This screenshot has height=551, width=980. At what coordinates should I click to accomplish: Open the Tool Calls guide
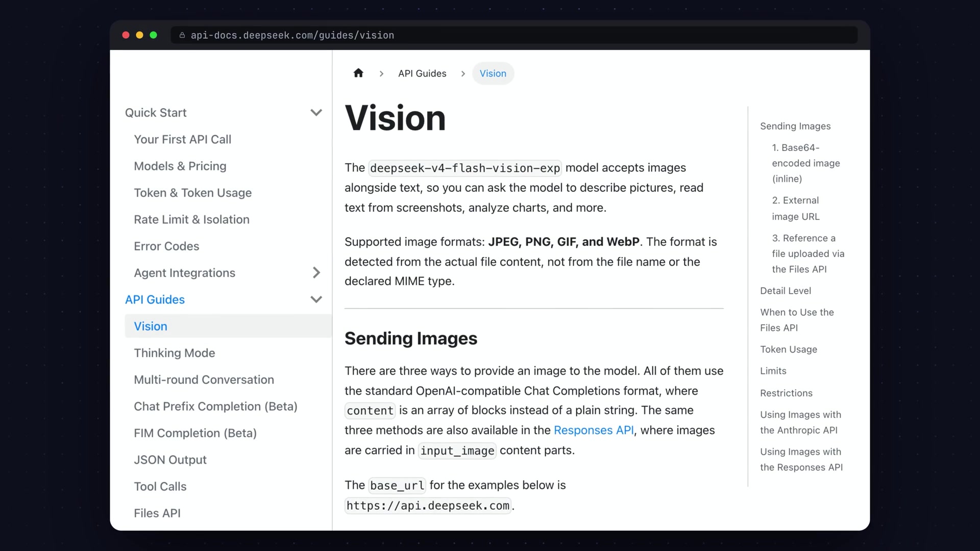click(x=160, y=487)
